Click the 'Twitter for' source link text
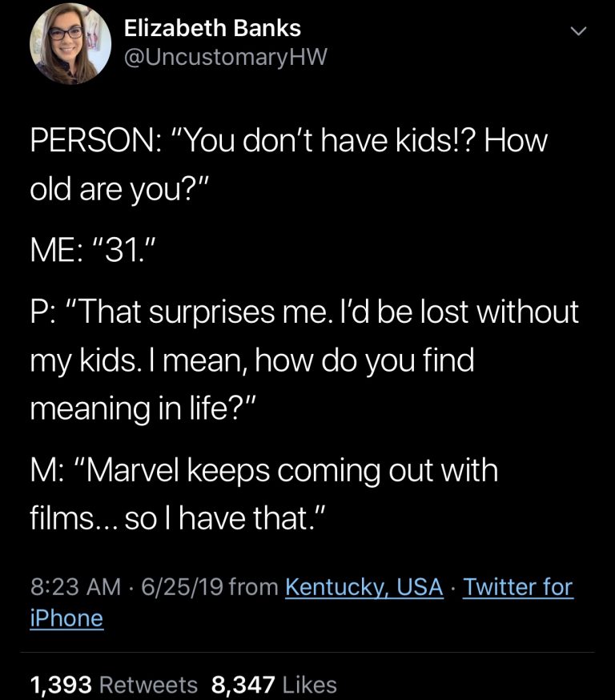The height and width of the screenshot is (700, 615). (x=518, y=587)
